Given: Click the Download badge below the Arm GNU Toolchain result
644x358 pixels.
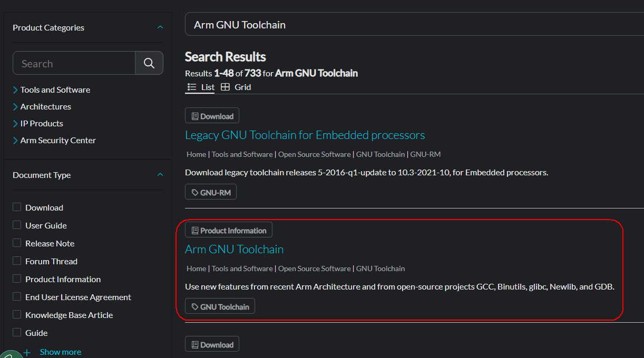Looking at the screenshot, I should point(212,344).
